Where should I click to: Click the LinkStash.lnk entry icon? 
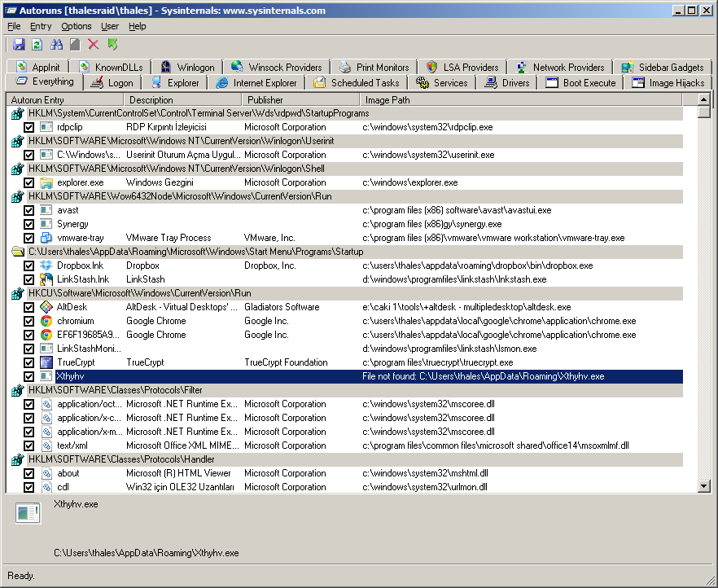pos(46,279)
